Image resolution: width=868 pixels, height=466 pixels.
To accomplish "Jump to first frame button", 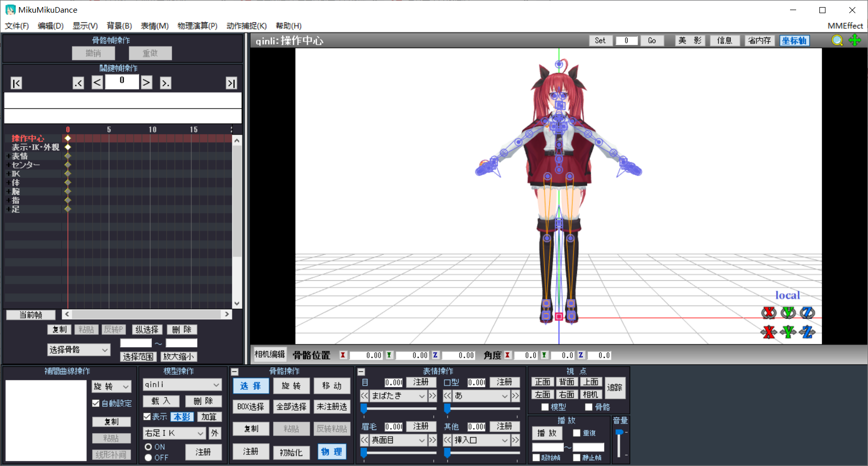I will click(x=16, y=83).
